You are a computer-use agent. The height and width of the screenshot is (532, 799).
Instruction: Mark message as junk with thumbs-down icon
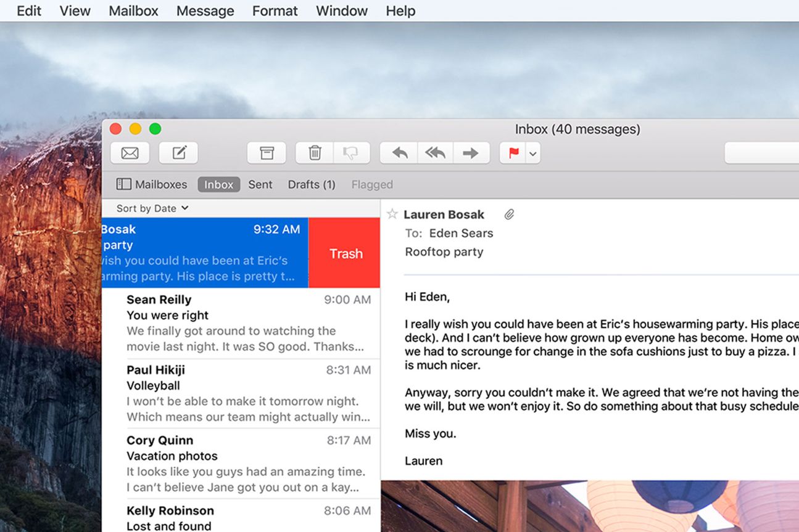click(351, 153)
